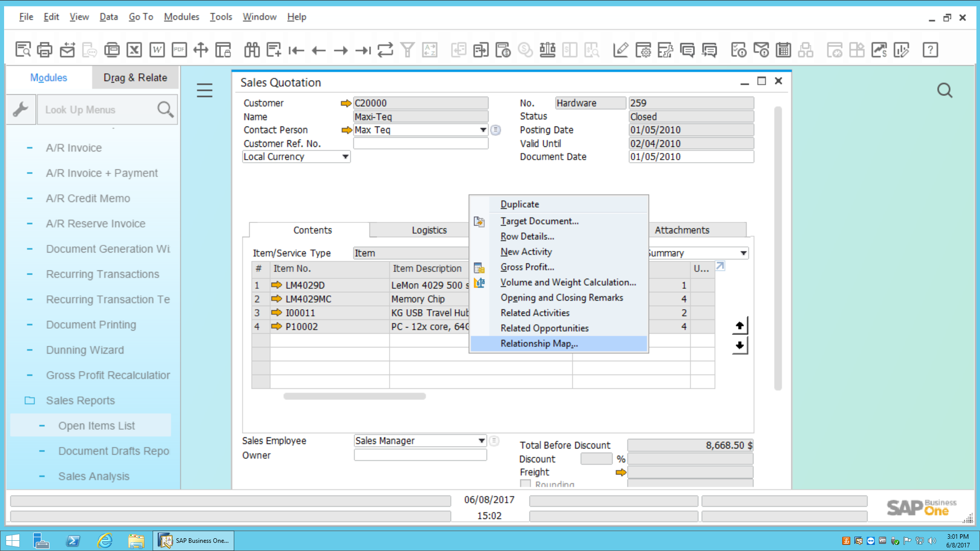Open the Local Currency dropdown
The width and height of the screenshot is (980, 551).
click(344, 156)
